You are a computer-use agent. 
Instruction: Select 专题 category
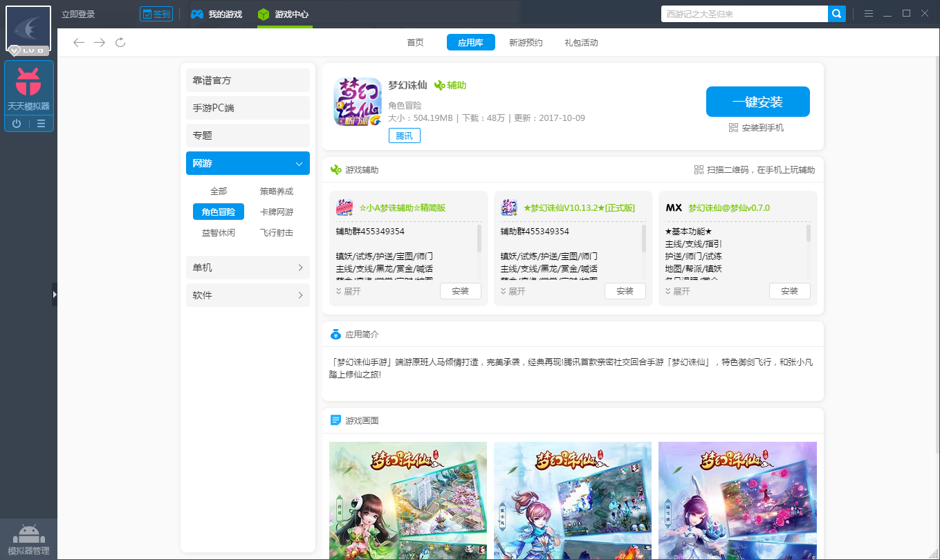pyautogui.click(x=248, y=136)
